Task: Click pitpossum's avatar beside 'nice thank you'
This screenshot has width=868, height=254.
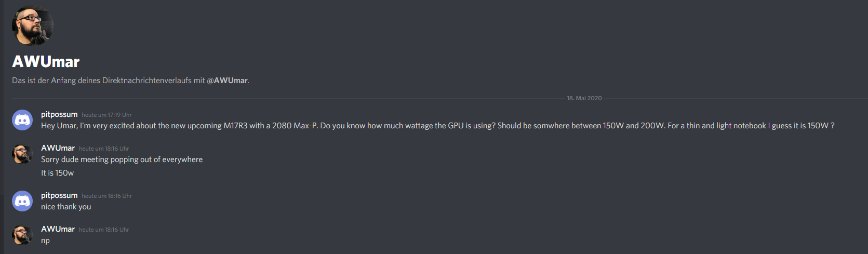Action: click(22, 201)
